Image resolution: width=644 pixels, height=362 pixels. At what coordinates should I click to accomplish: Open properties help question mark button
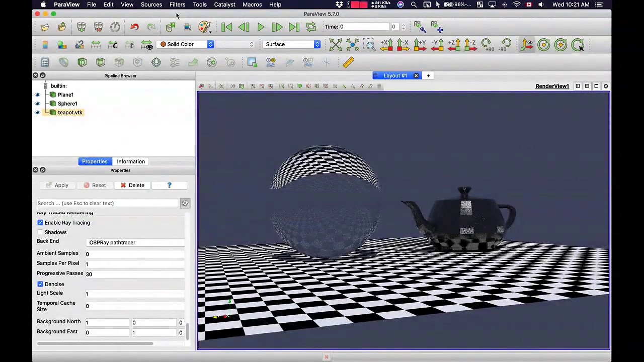[x=170, y=185]
